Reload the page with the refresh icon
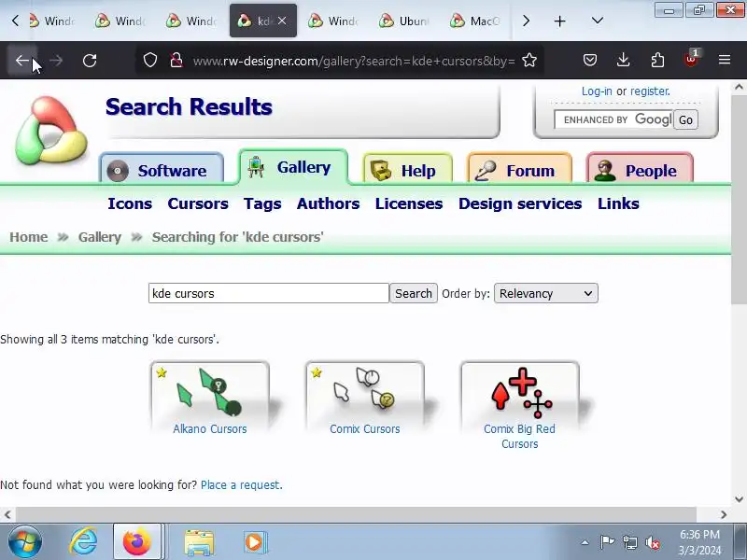 point(90,61)
